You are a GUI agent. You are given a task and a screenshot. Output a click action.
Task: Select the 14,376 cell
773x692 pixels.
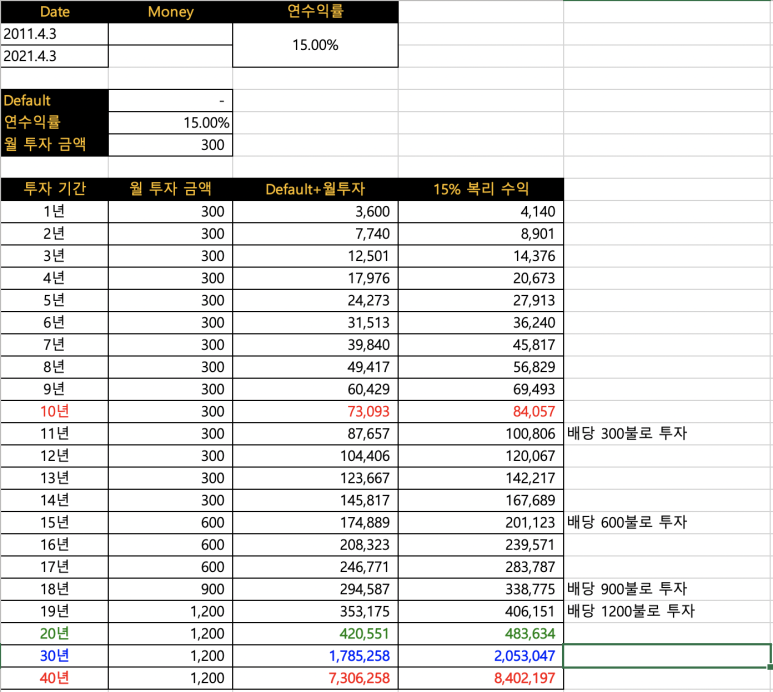coord(481,256)
